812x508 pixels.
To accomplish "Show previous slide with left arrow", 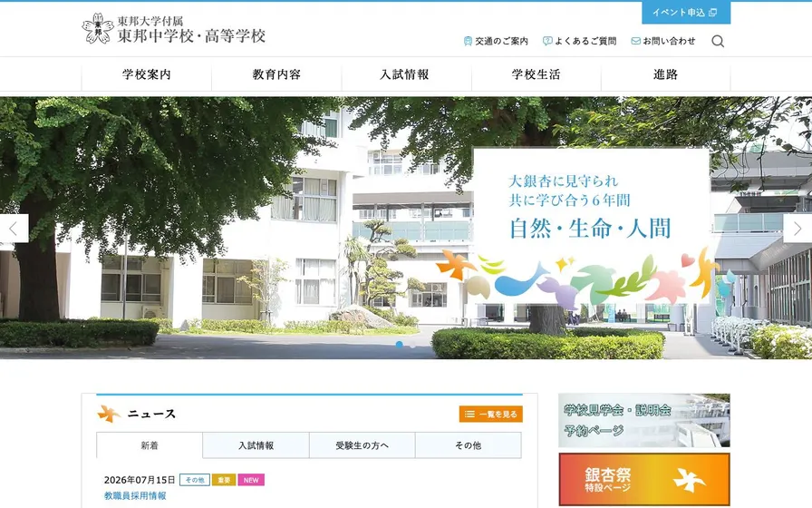I will coord(14,229).
